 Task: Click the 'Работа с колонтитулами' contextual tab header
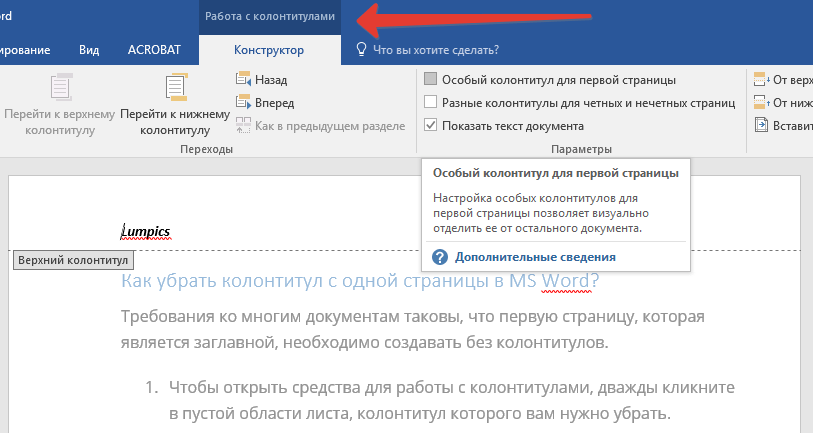point(268,16)
